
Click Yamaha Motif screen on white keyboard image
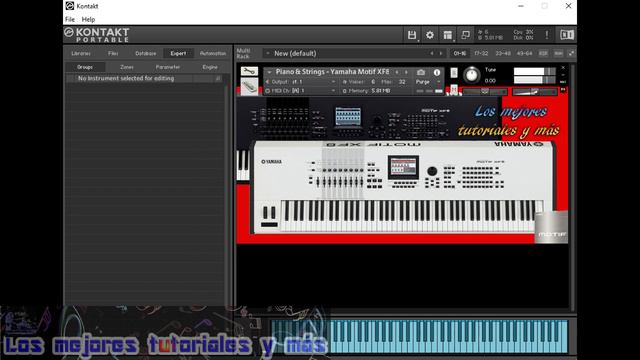click(403, 167)
